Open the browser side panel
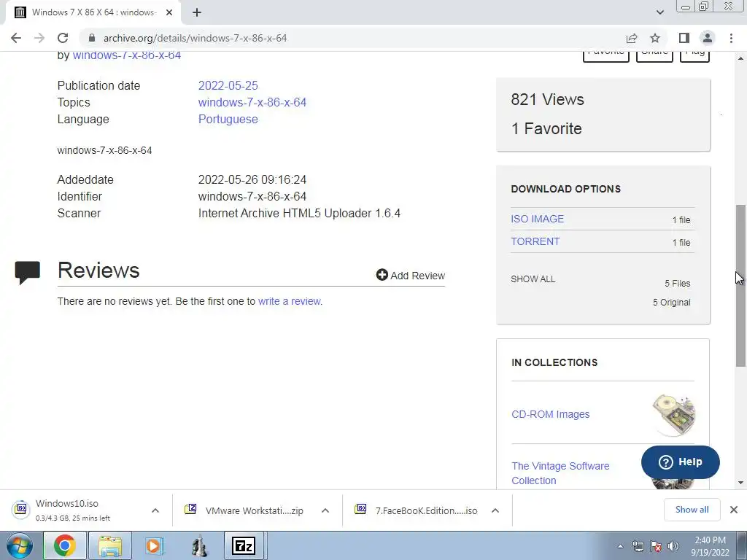 tap(684, 38)
